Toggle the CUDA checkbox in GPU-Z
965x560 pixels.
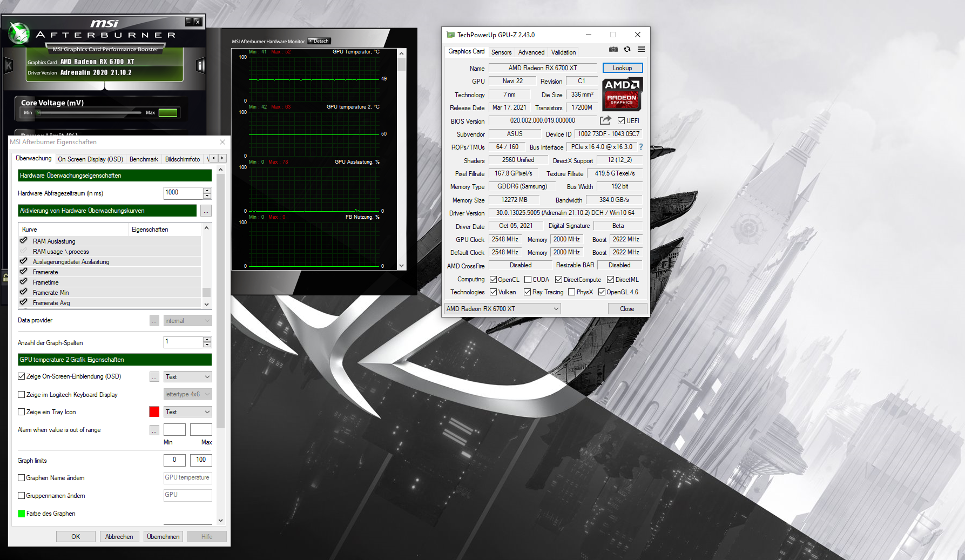(528, 280)
